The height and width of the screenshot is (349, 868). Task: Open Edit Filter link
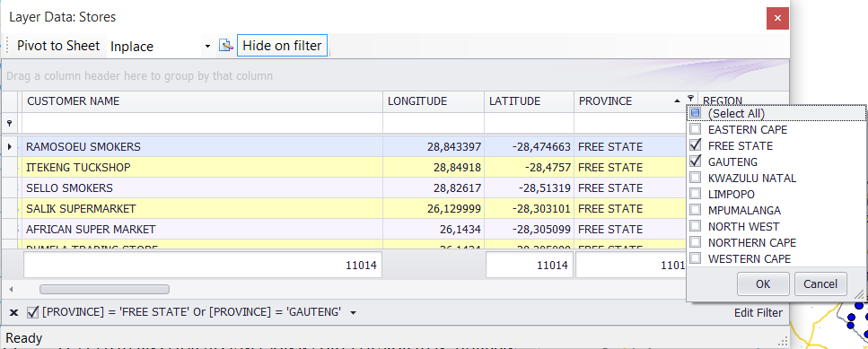click(x=758, y=313)
